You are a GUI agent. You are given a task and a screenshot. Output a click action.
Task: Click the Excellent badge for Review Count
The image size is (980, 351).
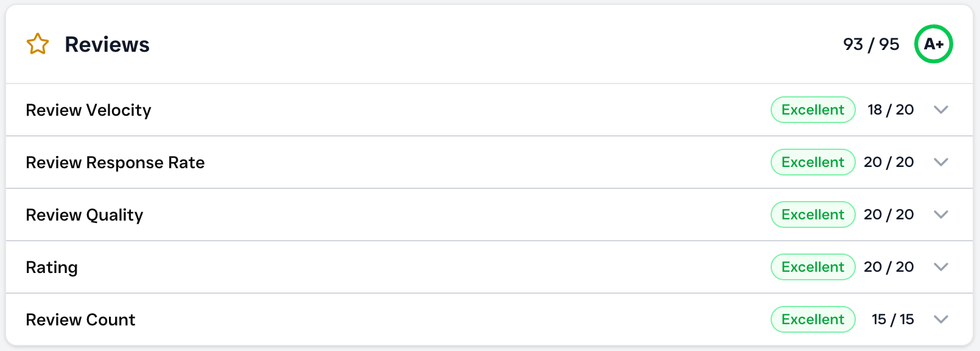click(813, 319)
